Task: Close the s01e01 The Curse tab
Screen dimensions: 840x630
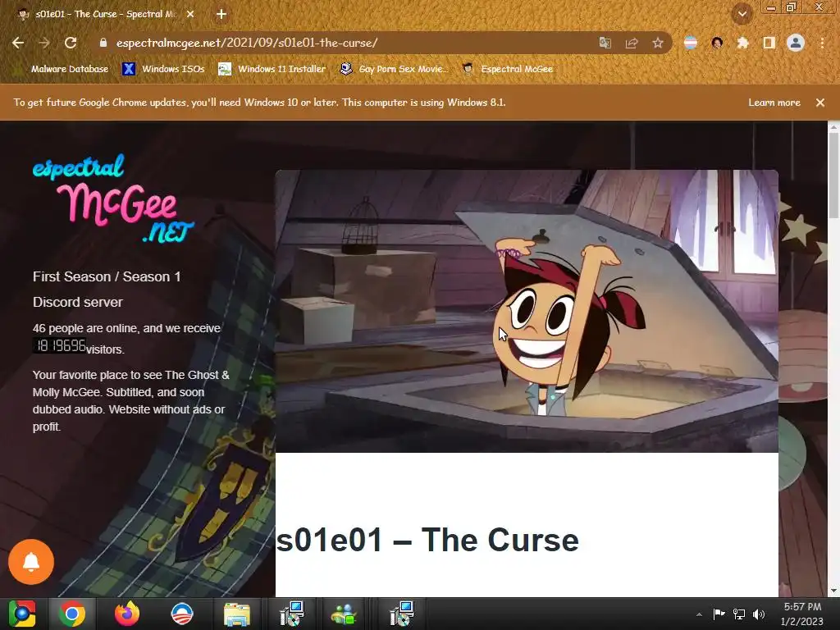Action: [190, 14]
